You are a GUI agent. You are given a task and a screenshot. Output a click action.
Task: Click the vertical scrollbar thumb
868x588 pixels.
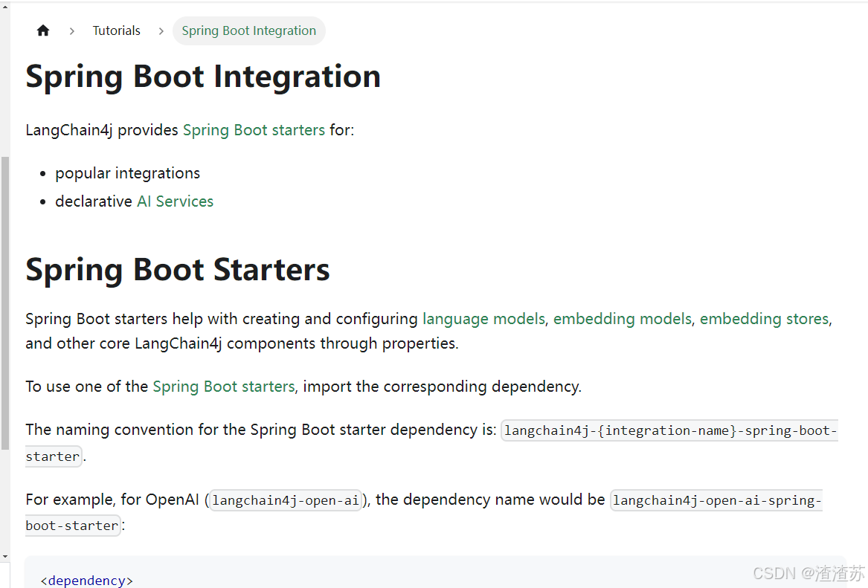[x=5, y=303]
